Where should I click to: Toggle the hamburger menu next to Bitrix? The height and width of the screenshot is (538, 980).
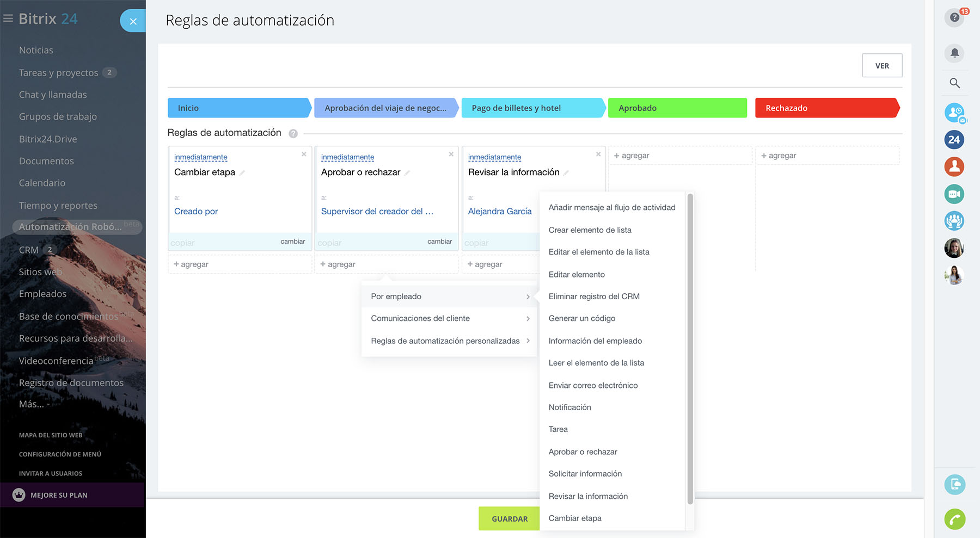click(x=8, y=19)
